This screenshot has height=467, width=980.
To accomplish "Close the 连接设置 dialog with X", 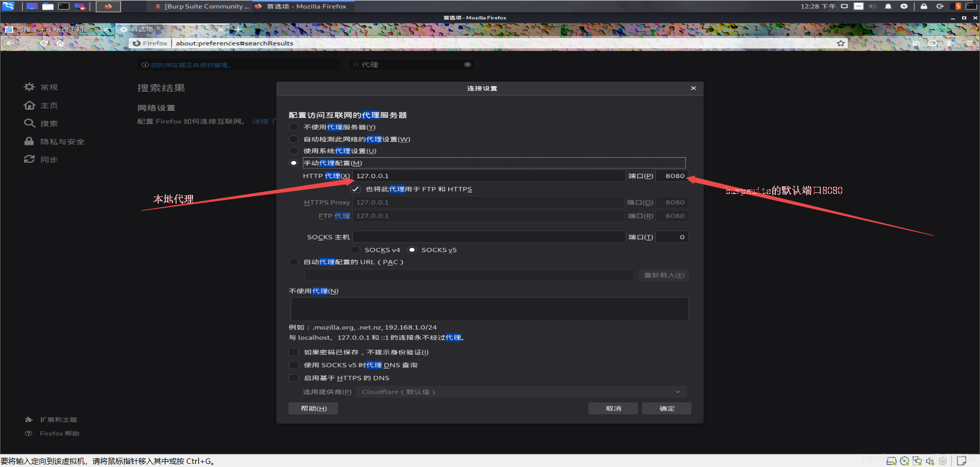I will tap(693, 88).
